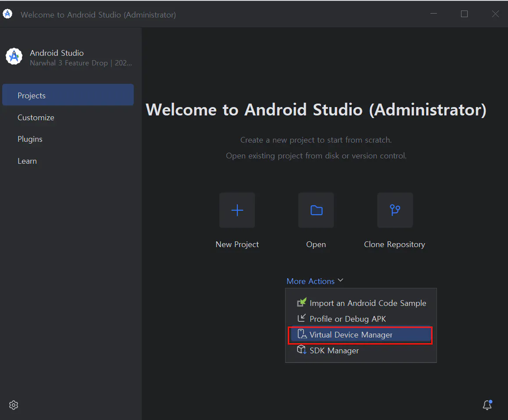This screenshot has height=420, width=508.
Task: Close the Welcome to Android Studio window
Action: (495, 14)
